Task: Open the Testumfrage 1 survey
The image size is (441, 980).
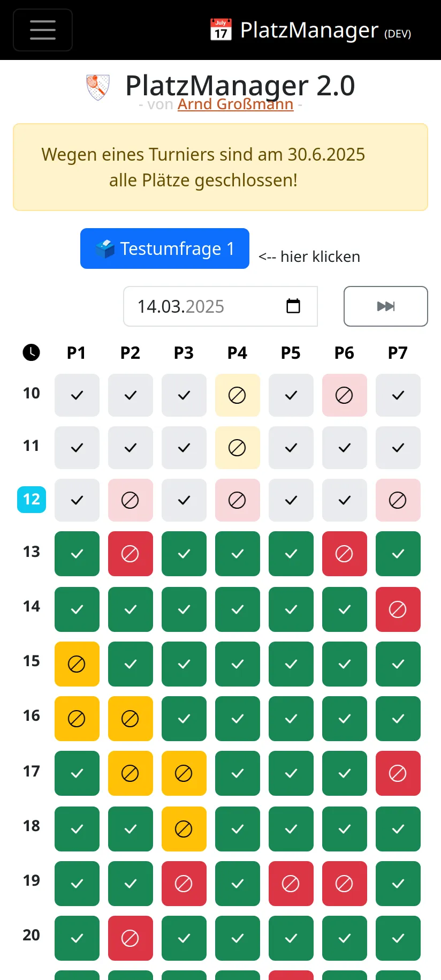Action: (165, 248)
